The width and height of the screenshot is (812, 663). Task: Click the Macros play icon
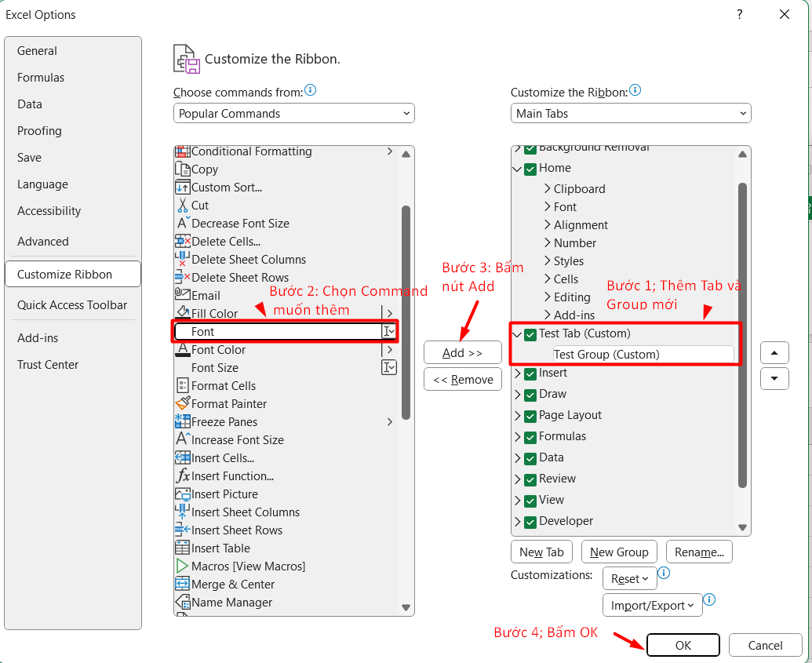click(183, 566)
